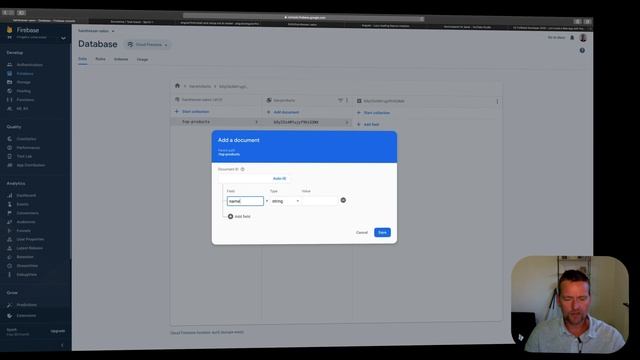Viewport: 640px width, 360px height.
Task: Open Crashlytics in the Quality section
Action: 26,139
